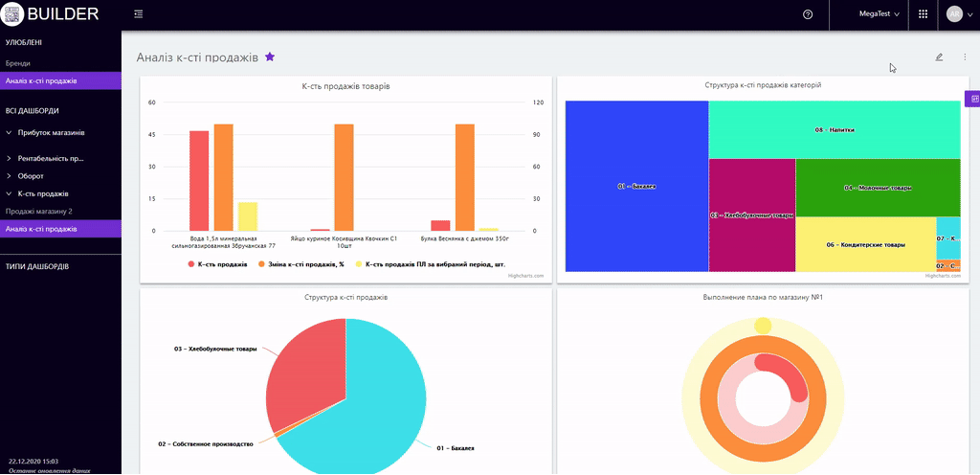Screen dimensions: 980x475
Task: Click the user avatar icon
Action: [954, 14]
